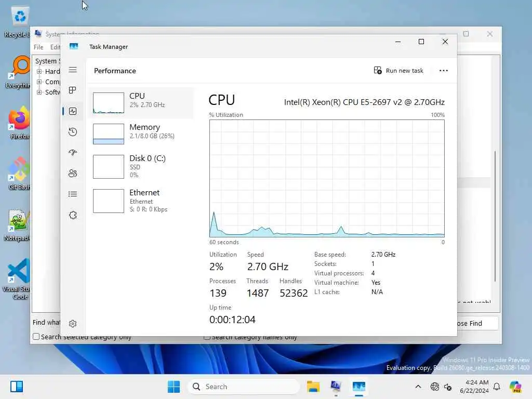The height and width of the screenshot is (399, 532).
Task: Open the three-dot more options menu
Action: click(444, 71)
